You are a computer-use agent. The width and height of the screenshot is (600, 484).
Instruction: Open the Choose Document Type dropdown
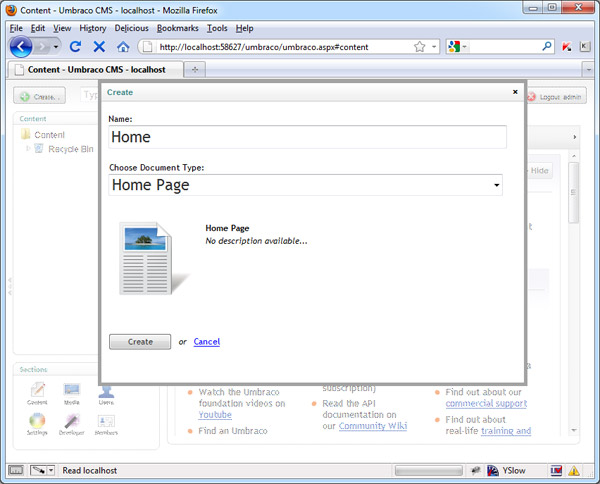pos(305,185)
